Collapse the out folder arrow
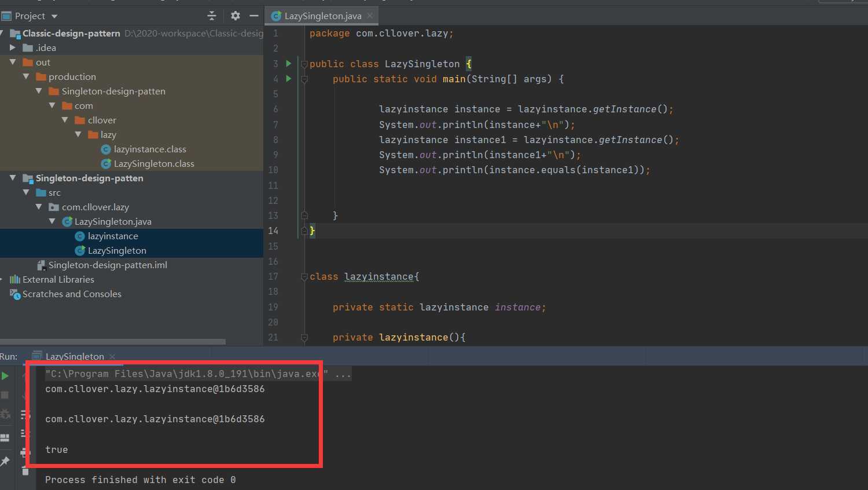This screenshot has height=490, width=868. click(x=13, y=62)
